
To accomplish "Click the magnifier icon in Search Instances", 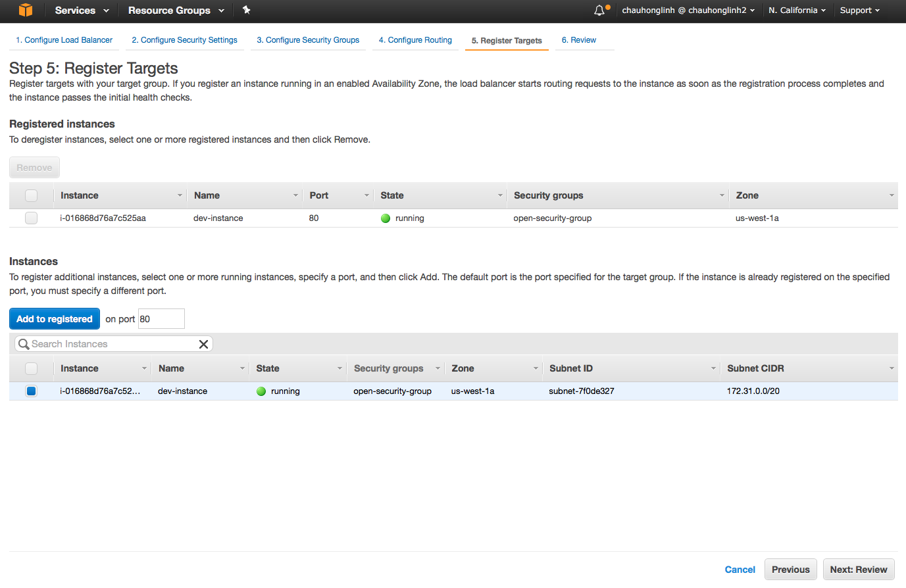I will coord(24,344).
